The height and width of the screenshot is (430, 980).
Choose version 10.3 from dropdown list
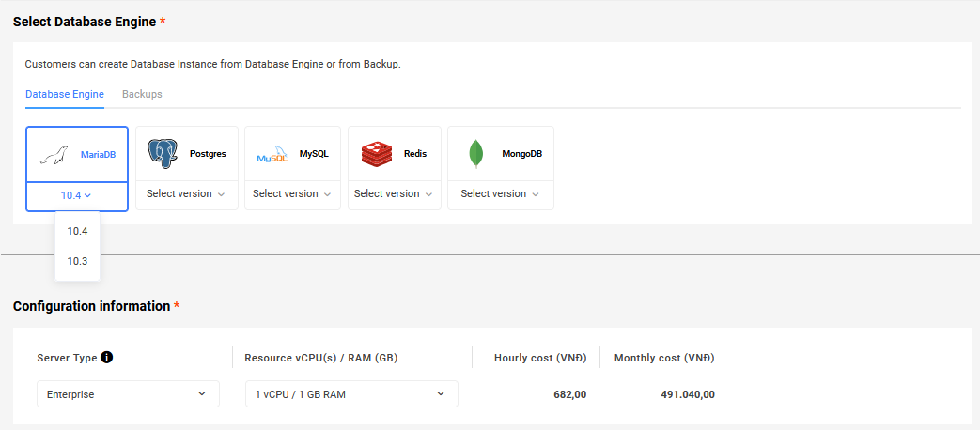(77, 261)
